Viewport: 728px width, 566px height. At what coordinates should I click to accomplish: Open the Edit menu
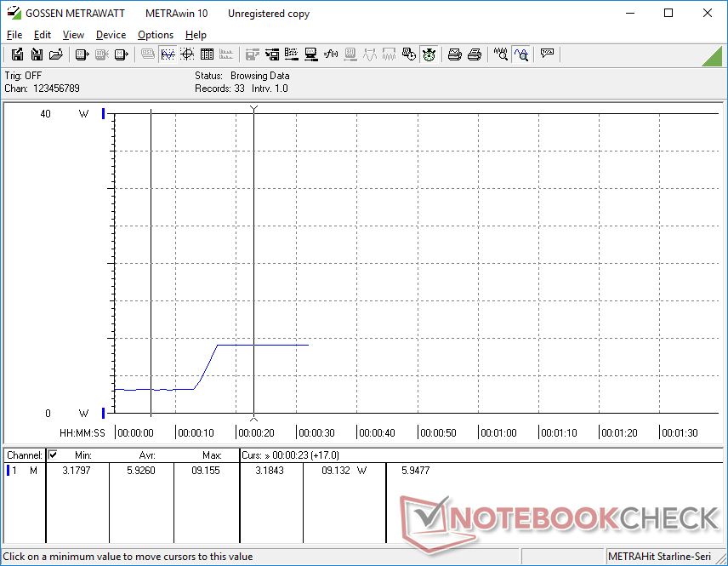pyautogui.click(x=43, y=35)
